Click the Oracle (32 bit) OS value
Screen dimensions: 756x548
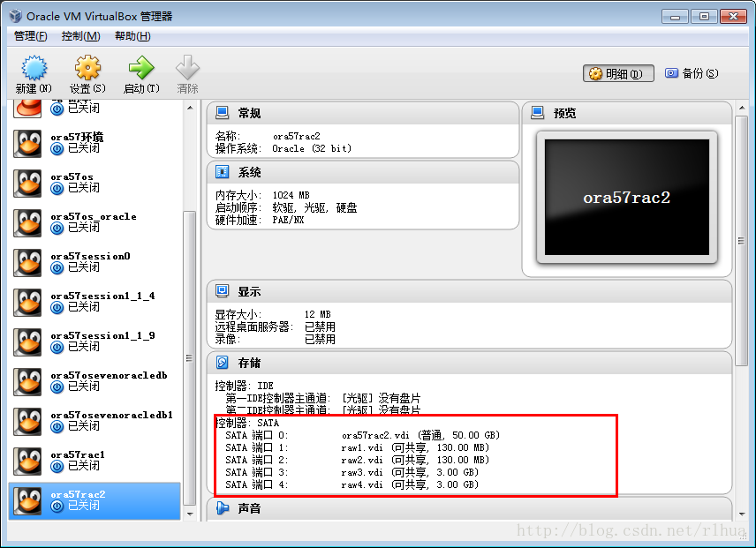click(312, 148)
